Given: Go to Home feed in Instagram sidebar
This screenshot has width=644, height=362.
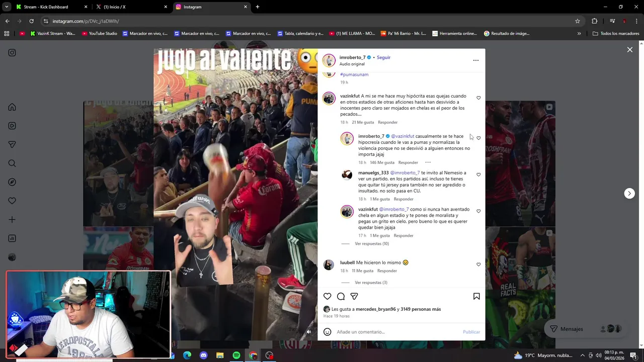Looking at the screenshot, I should (x=12, y=107).
